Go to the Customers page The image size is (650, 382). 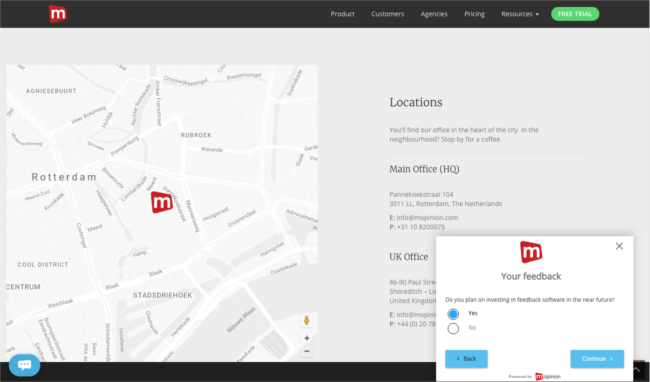pos(388,14)
